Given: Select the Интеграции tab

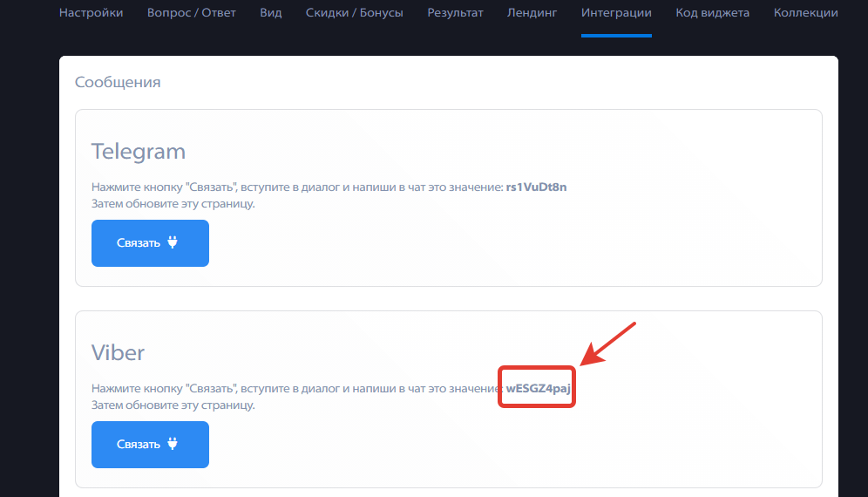Looking at the screenshot, I should tap(616, 13).
